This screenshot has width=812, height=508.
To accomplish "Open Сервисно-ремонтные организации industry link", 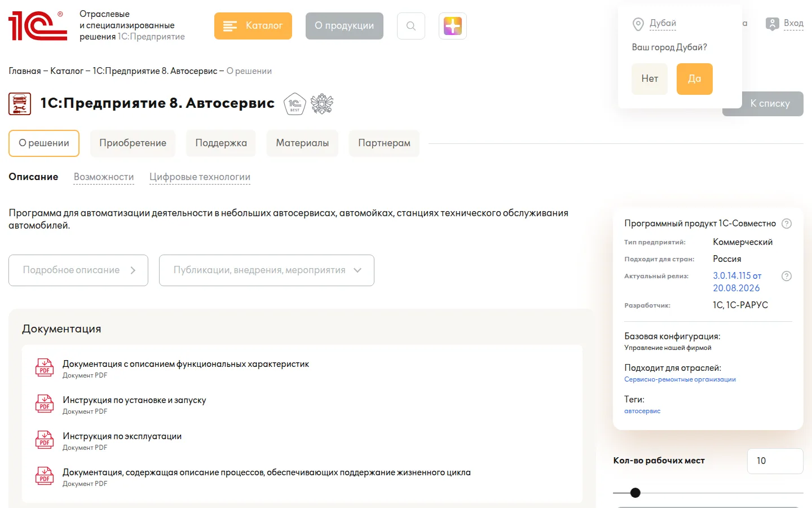I will [680, 379].
